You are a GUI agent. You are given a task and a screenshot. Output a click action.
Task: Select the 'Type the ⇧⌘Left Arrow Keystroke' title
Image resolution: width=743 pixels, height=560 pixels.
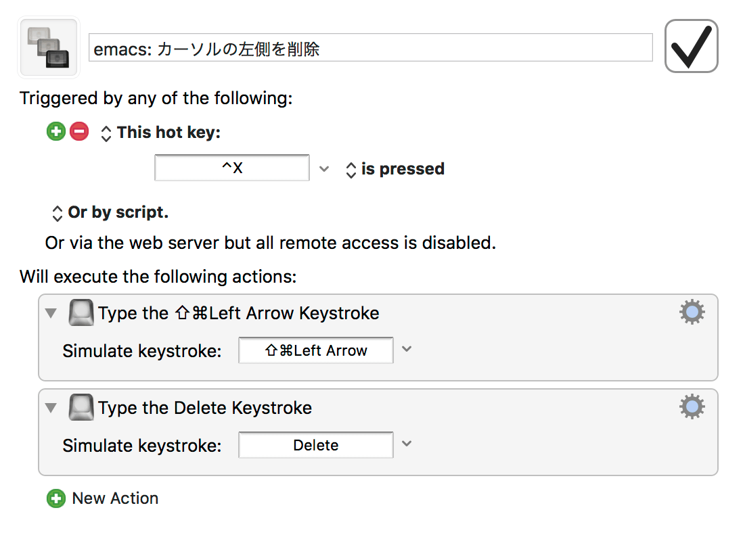click(239, 313)
